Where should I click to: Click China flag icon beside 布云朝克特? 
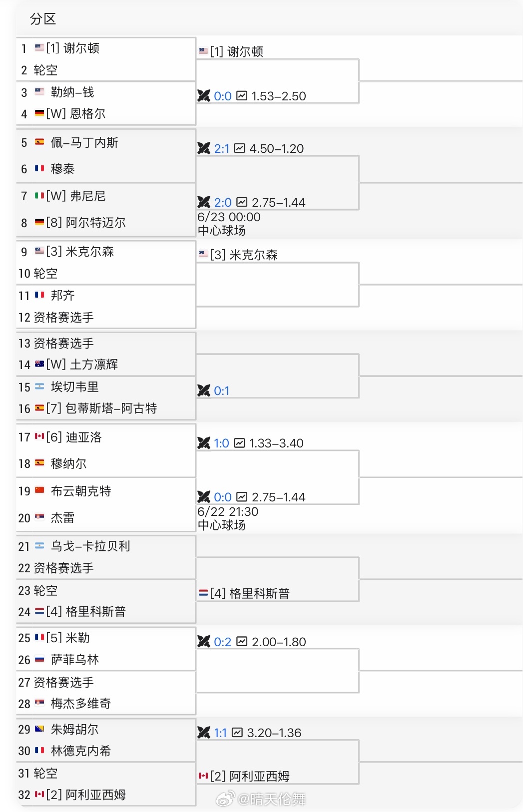[39, 490]
